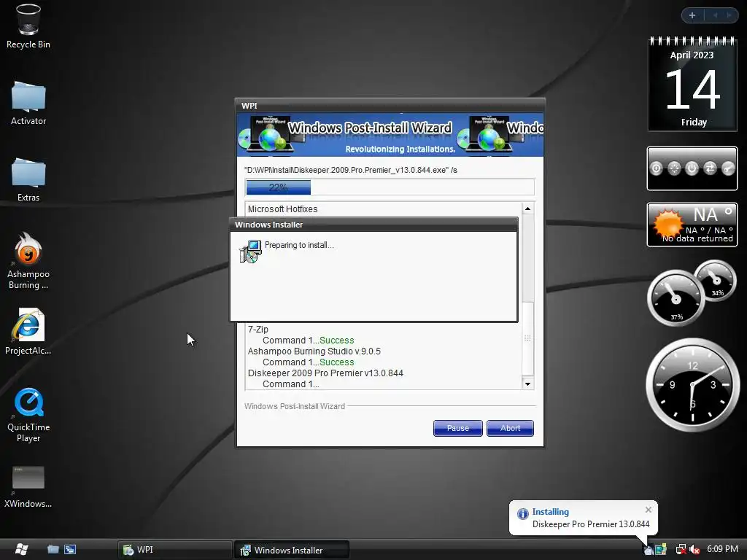This screenshot has height=560, width=747.
Task: Click sidebar previous page arrow
Action: (715, 15)
